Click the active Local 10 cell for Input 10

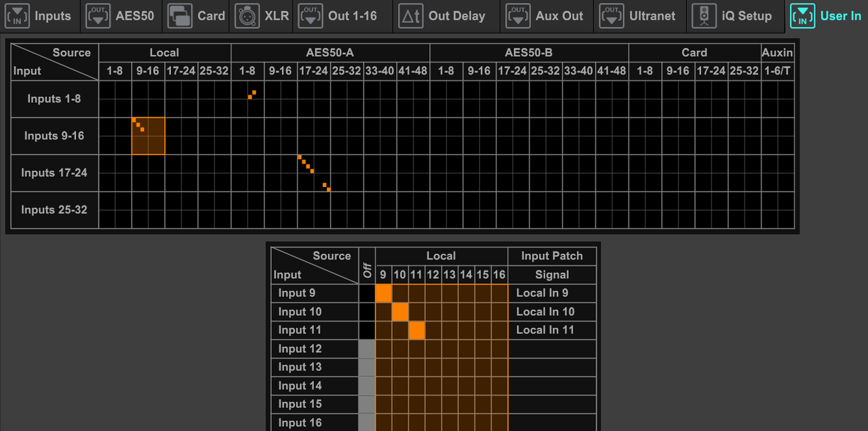pos(400,312)
